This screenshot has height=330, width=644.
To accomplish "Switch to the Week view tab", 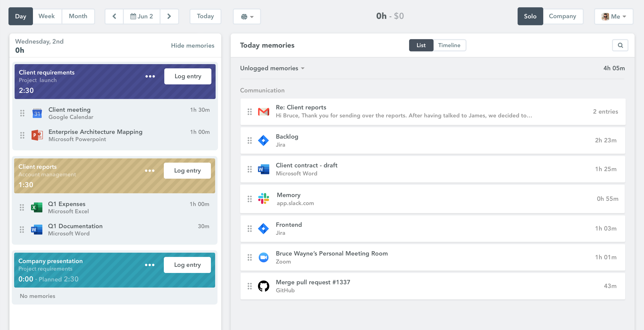I will tap(46, 16).
